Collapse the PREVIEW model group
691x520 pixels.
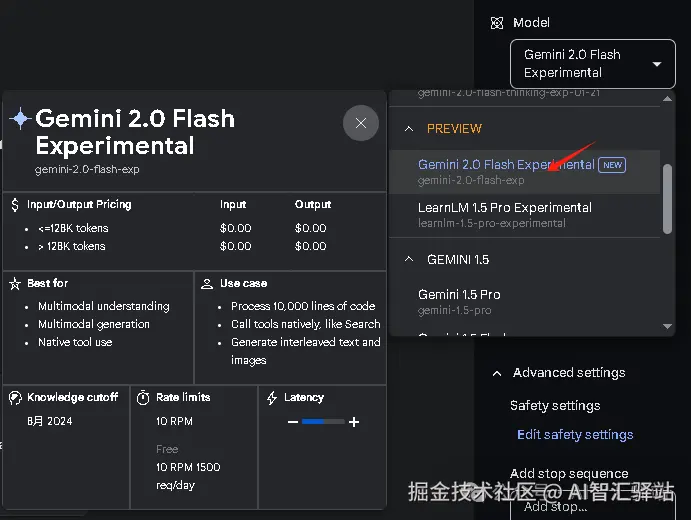[x=409, y=129]
